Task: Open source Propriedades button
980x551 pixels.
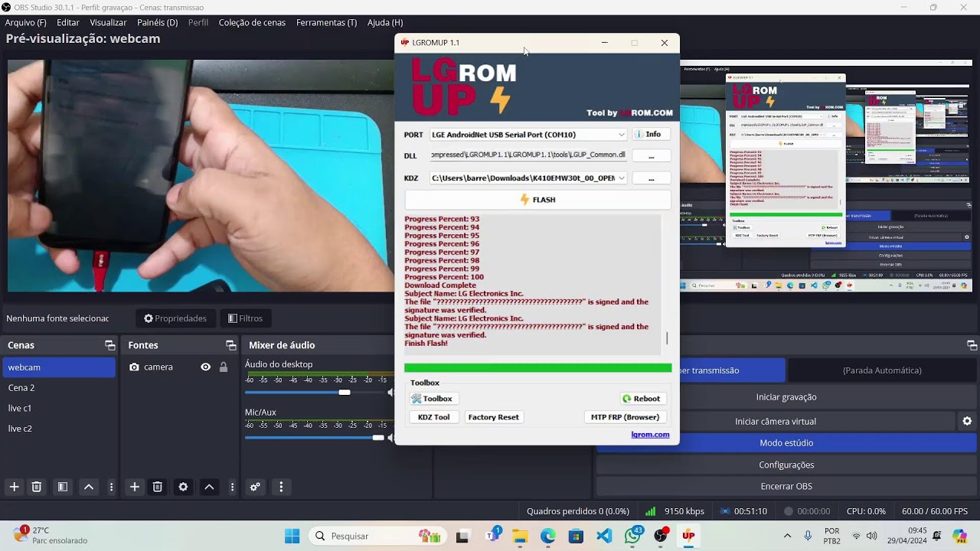Action: 175,318
